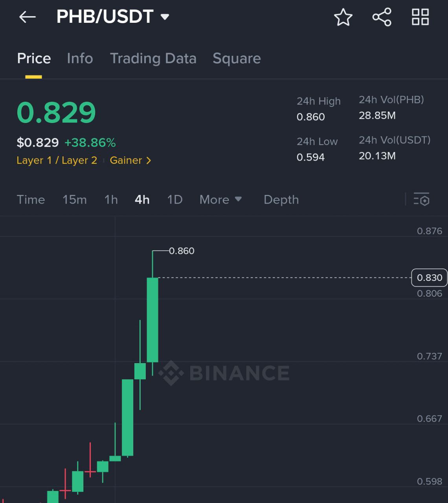Open the four-square grid menu icon

click(x=420, y=17)
